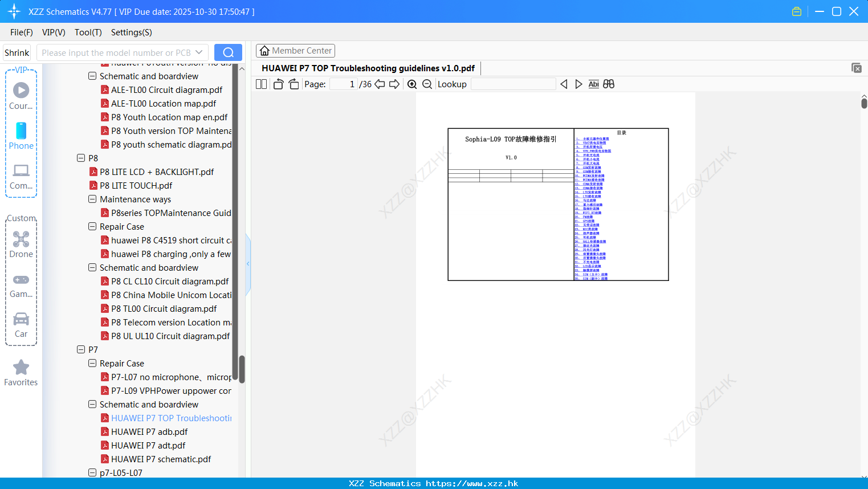The width and height of the screenshot is (868, 489).
Task: Collapse P8 Schematic and boardview folder
Action: (92, 267)
